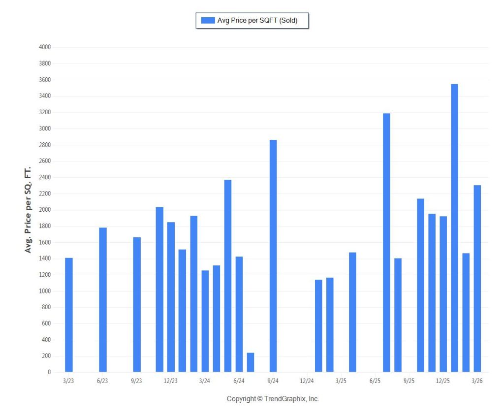Select the '2200' y-axis value
This screenshot has width=504, height=420.
45,194
